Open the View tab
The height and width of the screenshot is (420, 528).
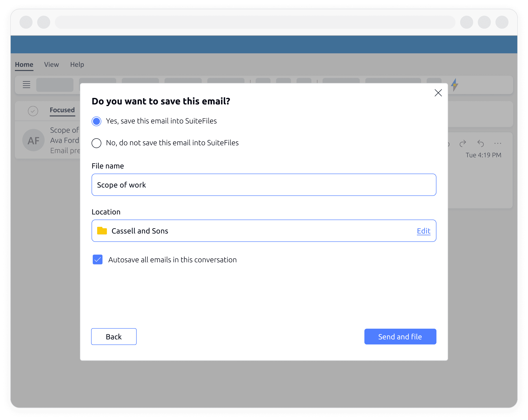click(51, 65)
